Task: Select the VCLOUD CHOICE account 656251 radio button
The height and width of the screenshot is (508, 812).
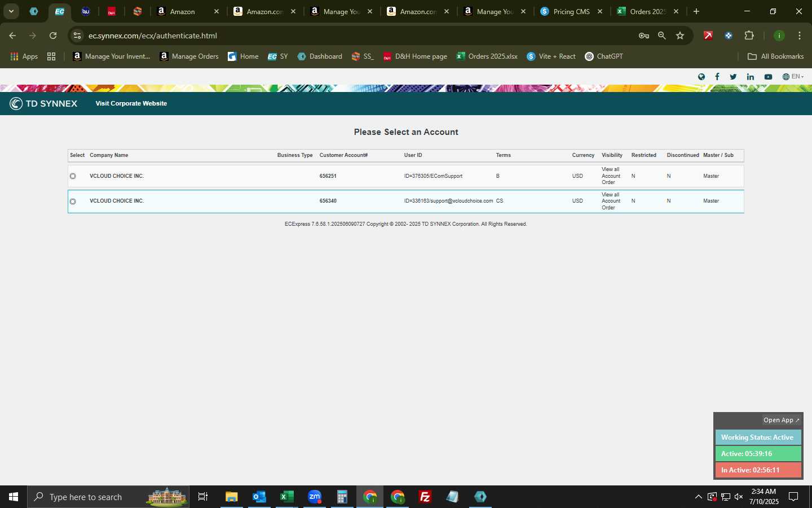Action: pos(73,176)
